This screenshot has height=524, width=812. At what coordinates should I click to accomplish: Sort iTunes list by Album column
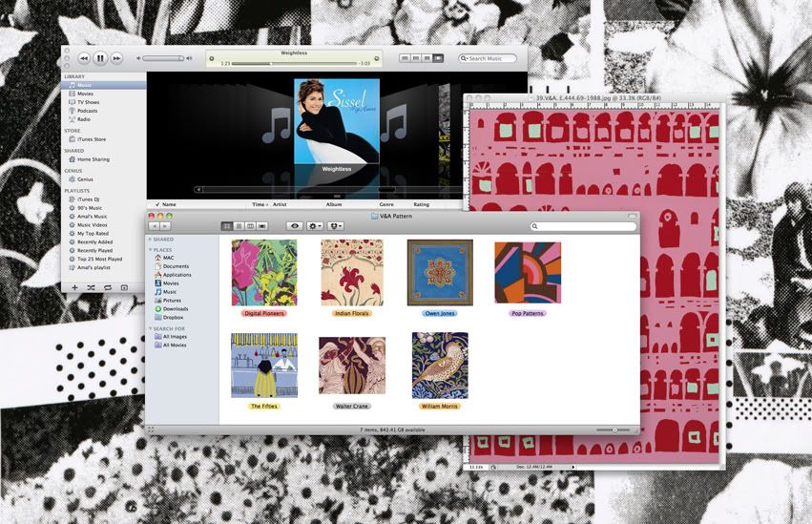tap(334, 204)
